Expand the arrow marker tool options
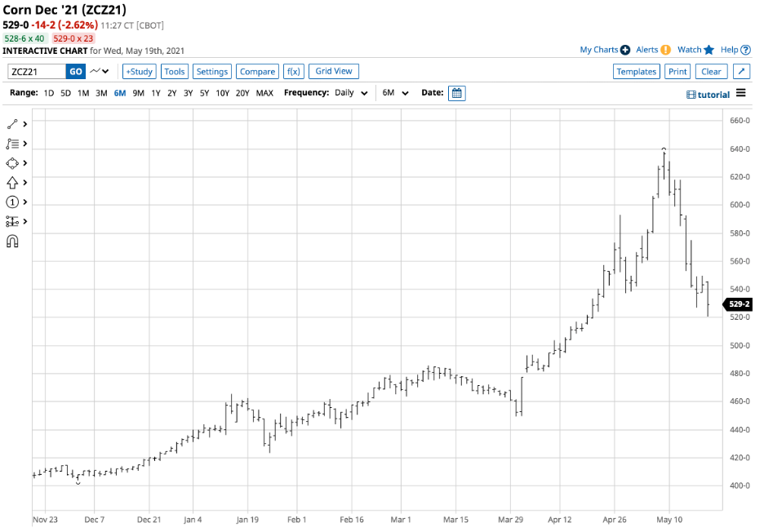The height and width of the screenshot is (532, 764). [24, 183]
